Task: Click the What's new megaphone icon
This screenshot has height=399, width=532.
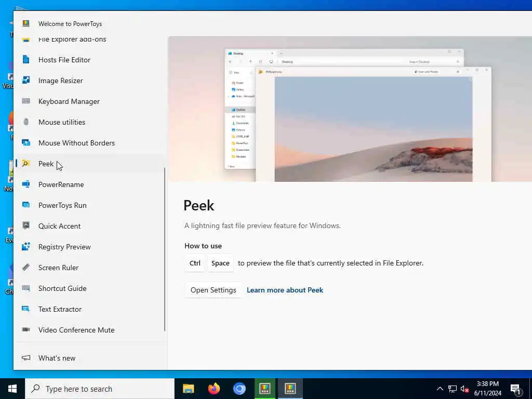Action: pos(26,357)
